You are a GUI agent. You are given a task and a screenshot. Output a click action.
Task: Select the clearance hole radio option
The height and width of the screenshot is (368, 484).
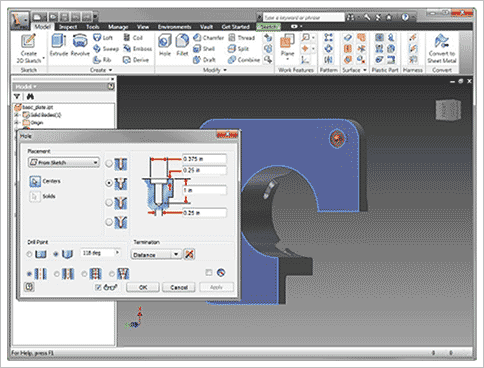pyautogui.click(x=57, y=274)
